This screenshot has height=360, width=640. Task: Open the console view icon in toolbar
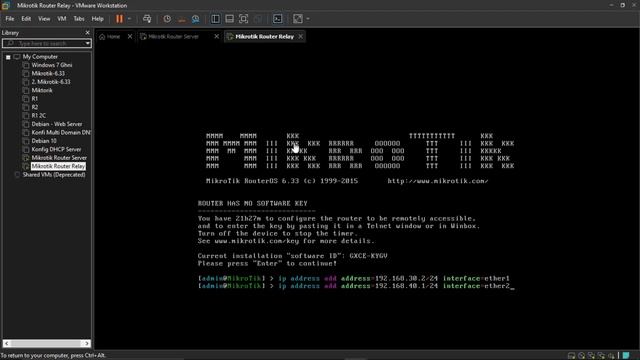pos(278,19)
